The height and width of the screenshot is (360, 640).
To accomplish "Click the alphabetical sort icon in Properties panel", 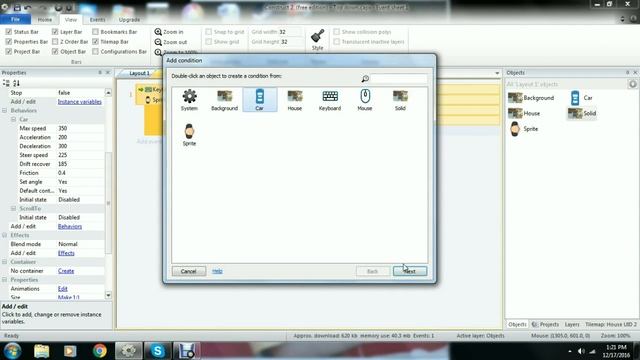I will [16, 83].
